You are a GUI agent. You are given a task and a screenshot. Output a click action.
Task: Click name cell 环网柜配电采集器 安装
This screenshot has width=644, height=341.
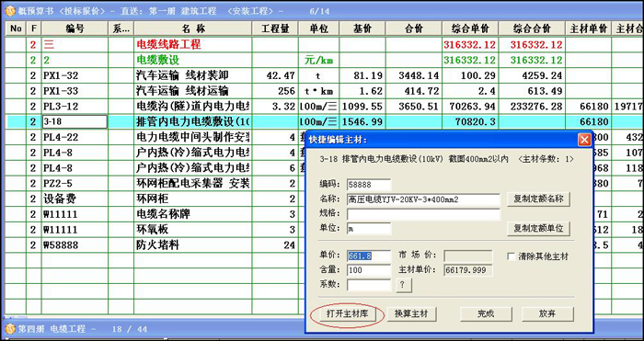(193, 184)
